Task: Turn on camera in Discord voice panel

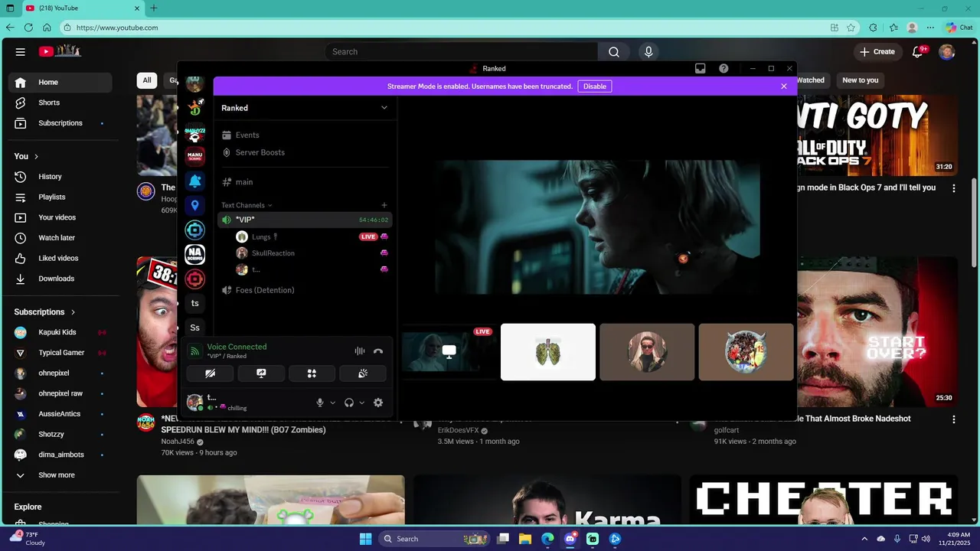Action: (x=210, y=373)
